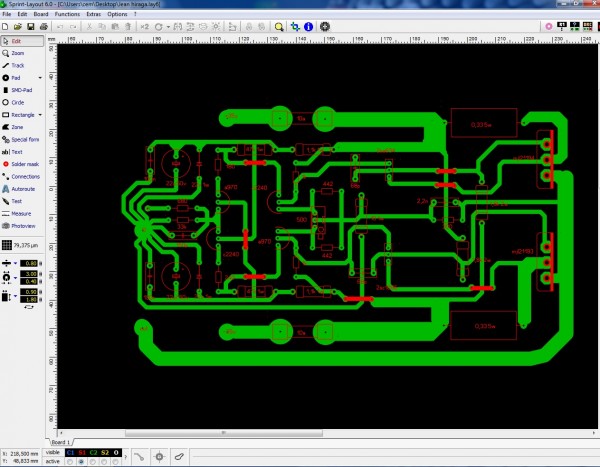The width and height of the screenshot is (600, 467).
Task: Expand the Pad shape dropdown arrow
Action: tap(40, 77)
